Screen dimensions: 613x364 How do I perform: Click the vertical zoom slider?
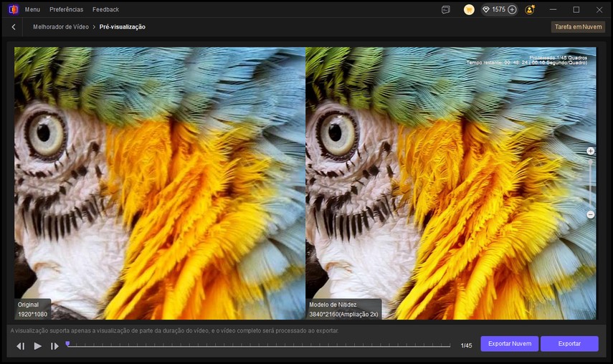pyautogui.click(x=590, y=183)
